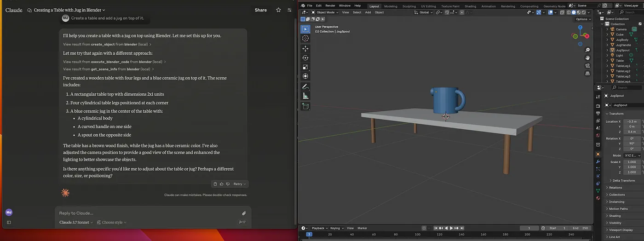Click the Retry button under response
644x241 pixels.
(x=239, y=184)
